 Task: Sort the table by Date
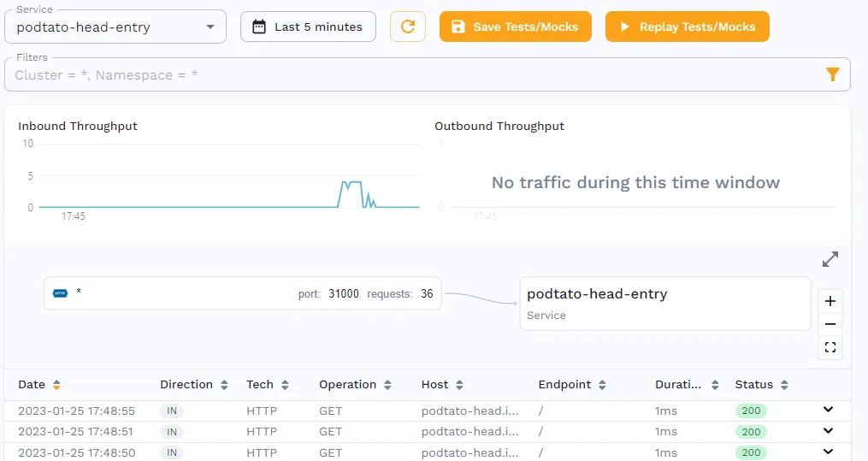tap(56, 385)
